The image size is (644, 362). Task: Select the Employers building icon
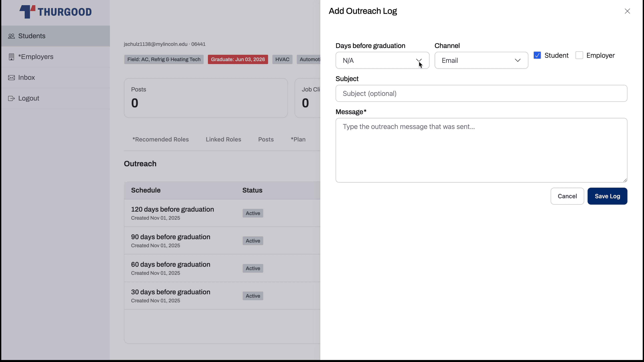[12, 57]
